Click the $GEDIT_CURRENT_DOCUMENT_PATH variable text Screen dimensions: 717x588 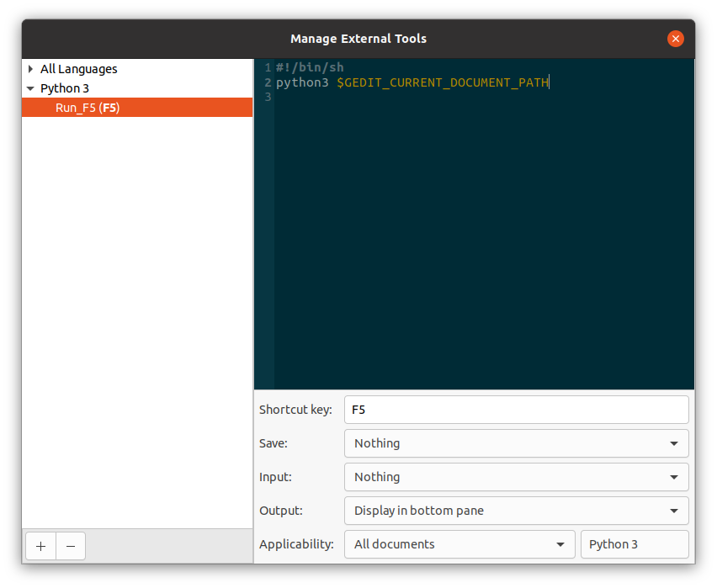[x=442, y=82]
